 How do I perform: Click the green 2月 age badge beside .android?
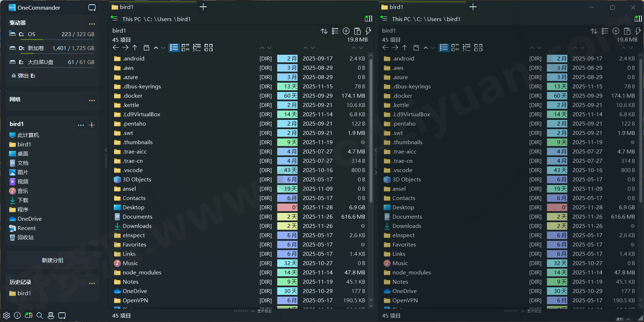[287, 58]
